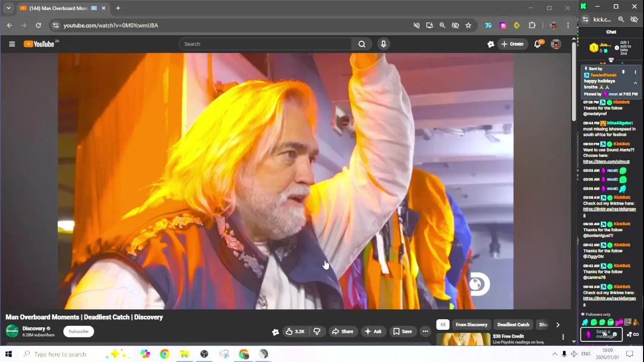Open the Kick site settings tune icon
This screenshot has height=362, width=644.
[x=585, y=19]
